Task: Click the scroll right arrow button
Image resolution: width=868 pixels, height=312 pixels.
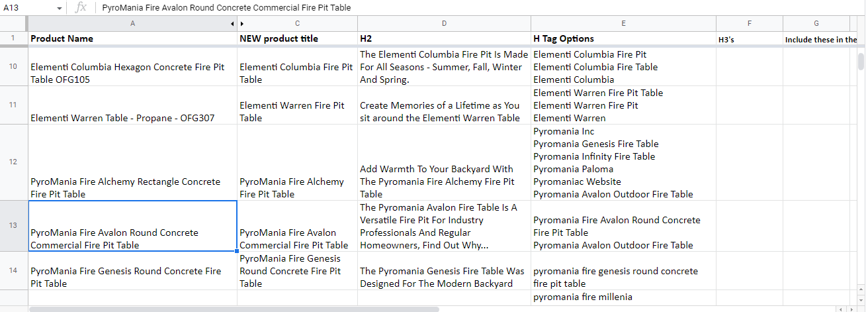Action: [851, 309]
